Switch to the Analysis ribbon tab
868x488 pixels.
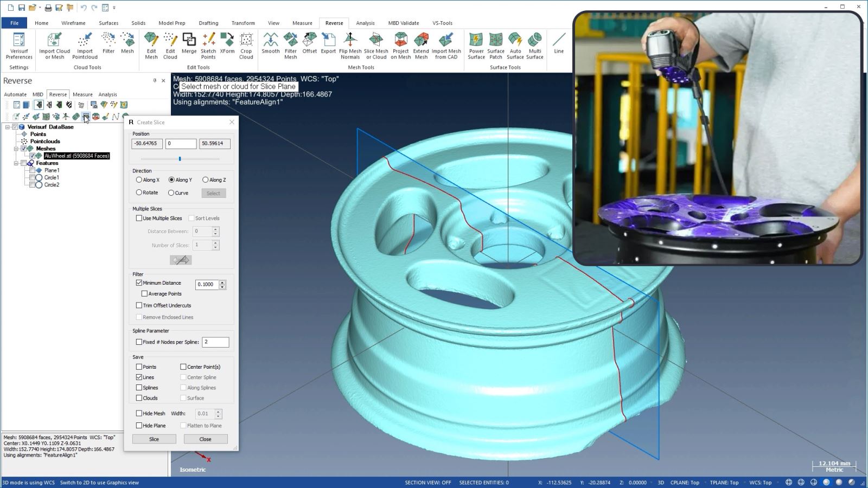tap(365, 23)
